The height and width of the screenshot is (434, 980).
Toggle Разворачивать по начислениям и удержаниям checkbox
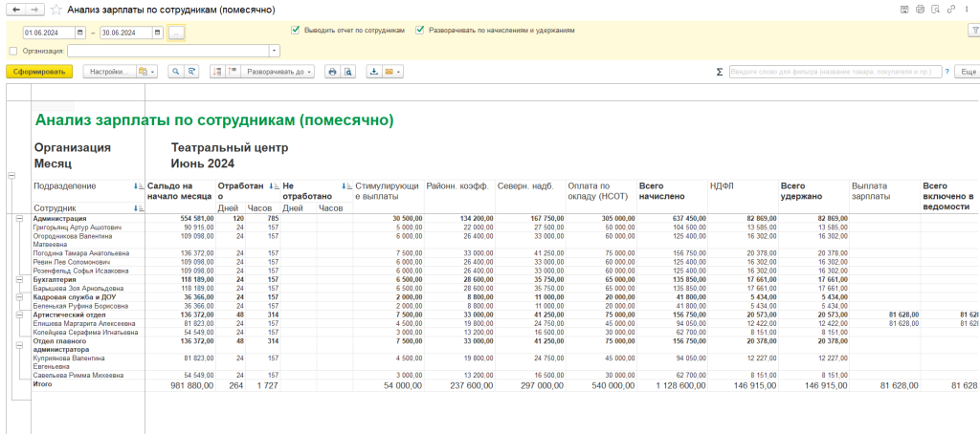click(420, 31)
